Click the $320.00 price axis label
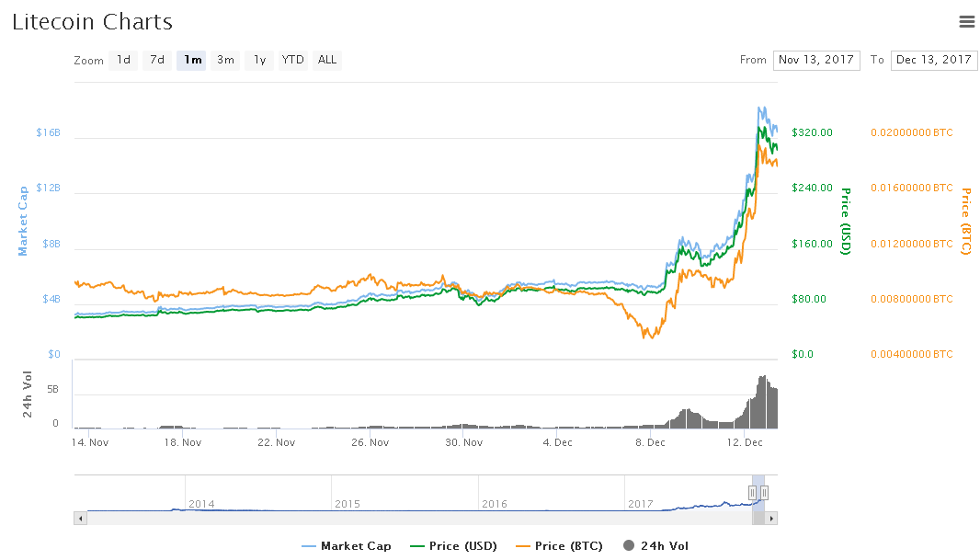Viewport: 980px width, 560px height. (x=812, y=132)
